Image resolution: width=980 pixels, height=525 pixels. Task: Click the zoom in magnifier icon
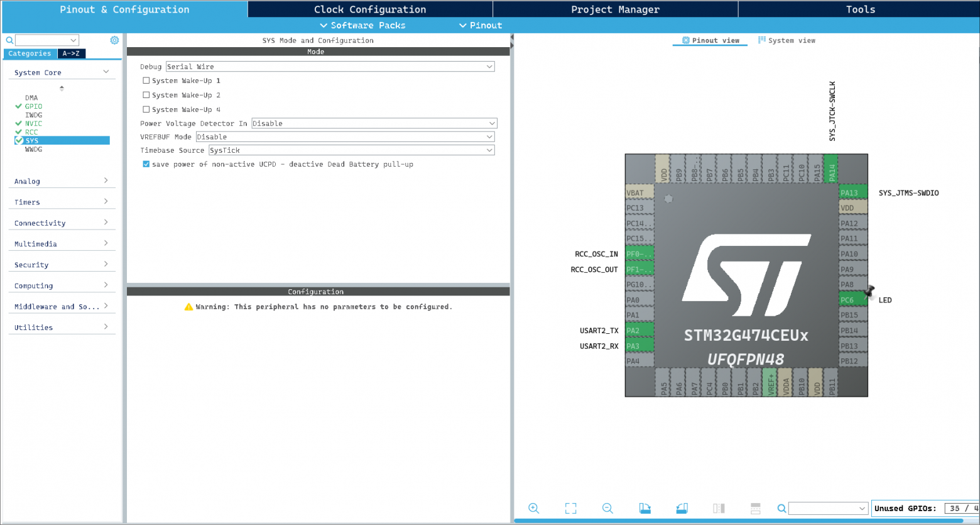[534, 508]
